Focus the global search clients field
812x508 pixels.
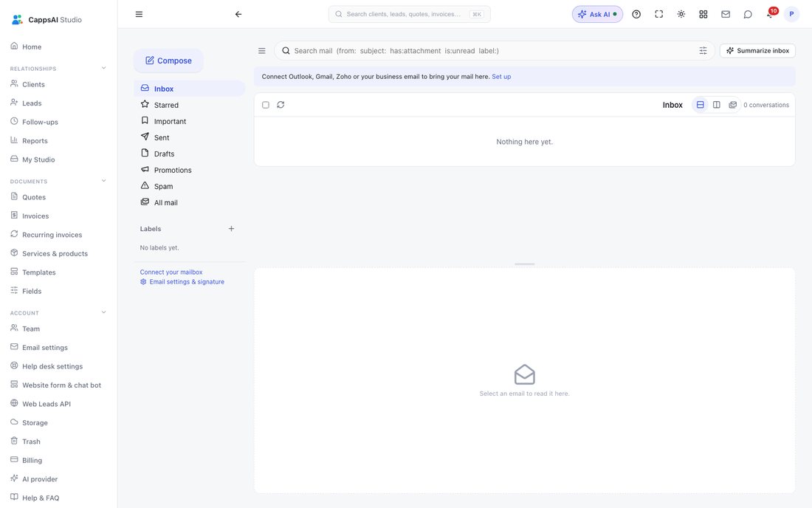click(409, 15)
